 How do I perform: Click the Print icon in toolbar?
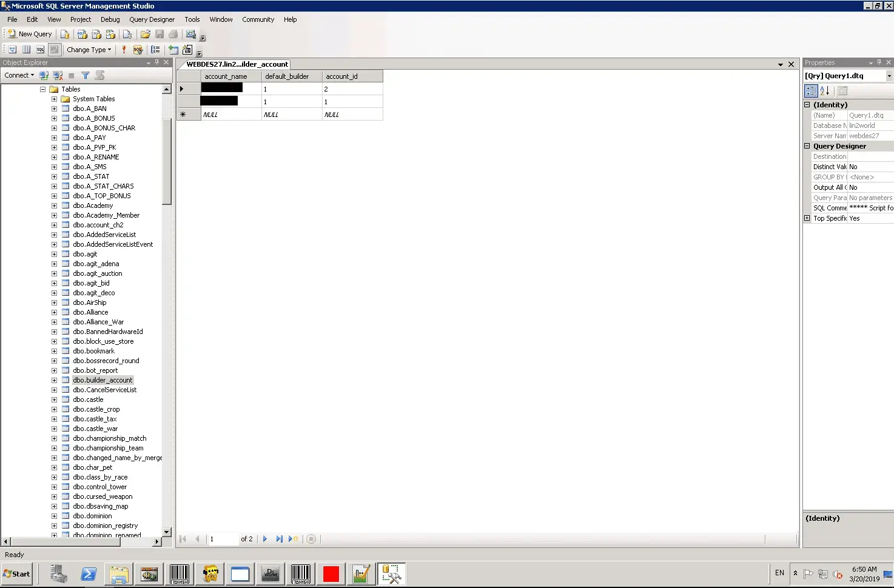click(173, 34)
